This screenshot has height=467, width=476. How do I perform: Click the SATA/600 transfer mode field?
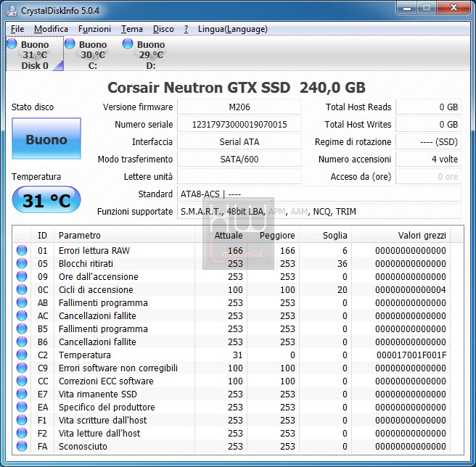pos(239,159)
